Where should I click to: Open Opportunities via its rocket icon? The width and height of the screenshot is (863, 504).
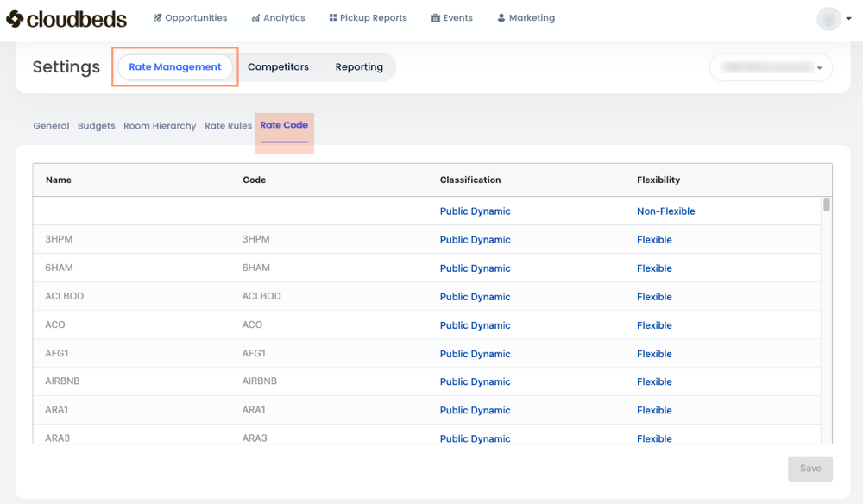coord(158,18)
